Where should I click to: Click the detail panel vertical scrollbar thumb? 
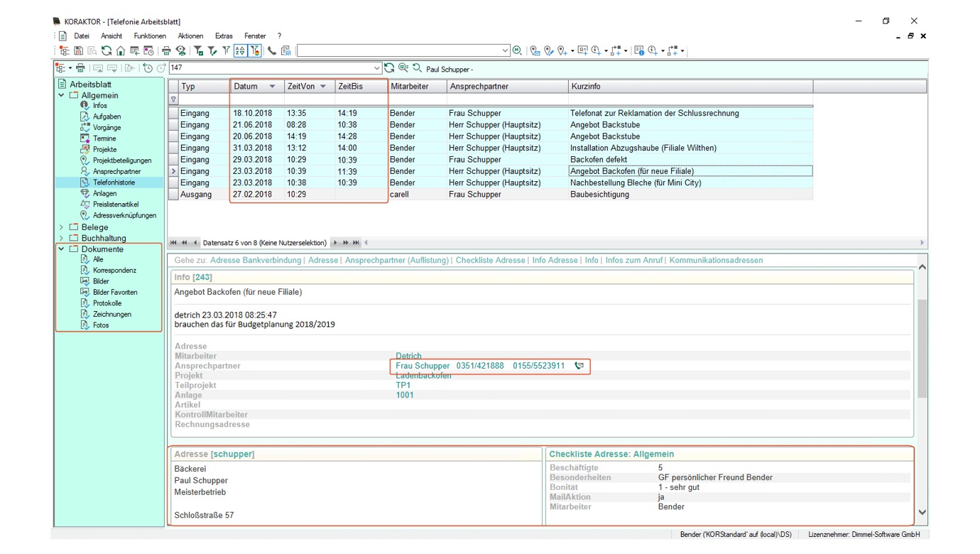(x=922, y=348)
